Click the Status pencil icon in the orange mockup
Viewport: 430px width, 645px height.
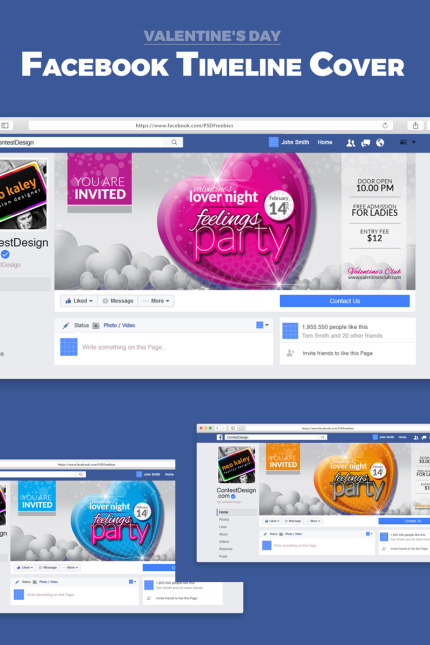[x=265, y=534]
